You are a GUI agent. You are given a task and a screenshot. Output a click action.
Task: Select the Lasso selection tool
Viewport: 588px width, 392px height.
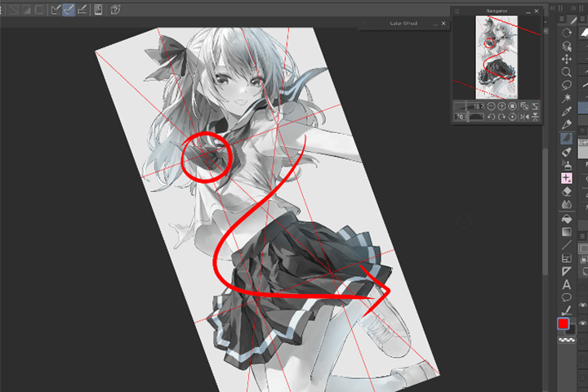pos(567,85)
